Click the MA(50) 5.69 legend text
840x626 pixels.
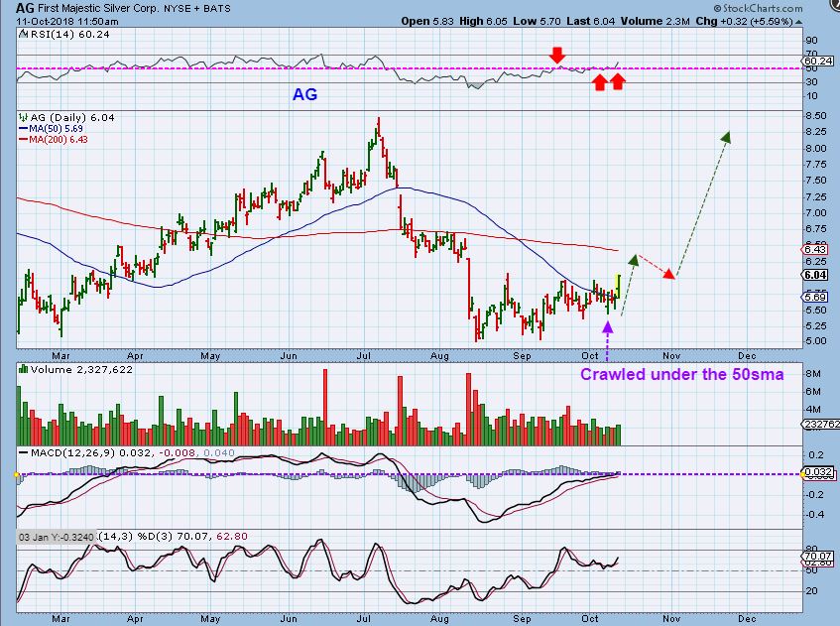coord(57,129)
